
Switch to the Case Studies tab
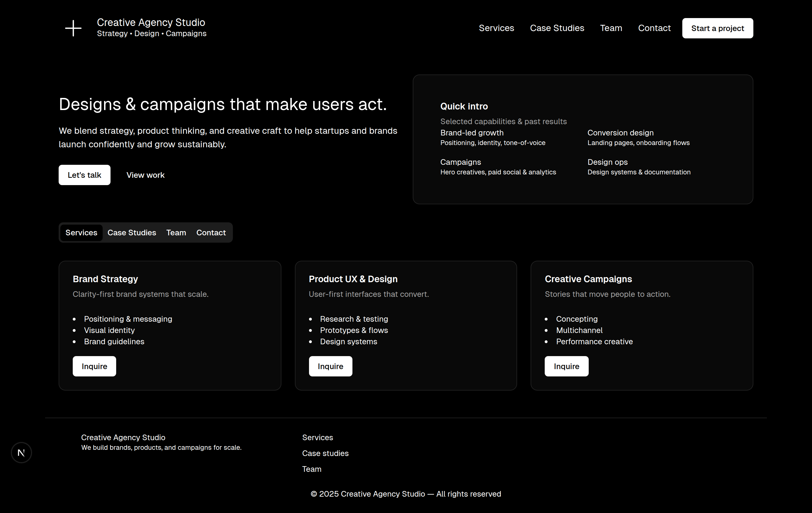[x=131, y=233]
